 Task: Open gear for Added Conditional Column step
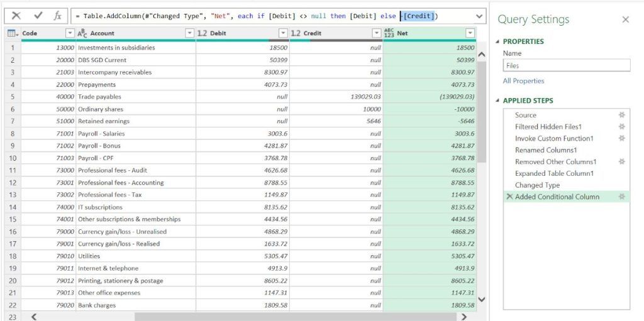622,197
